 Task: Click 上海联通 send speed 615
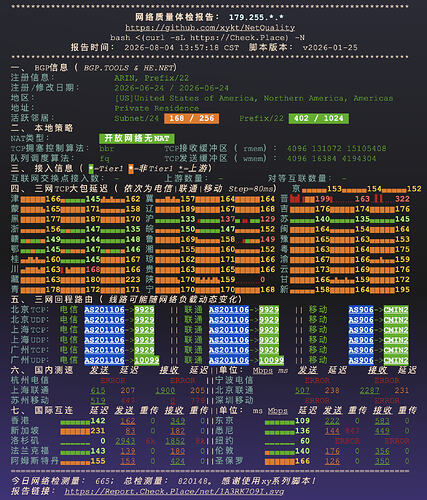coord(98,390)
